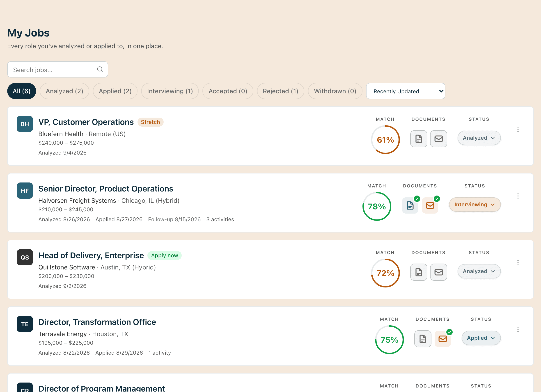Screen dimensions: 541x392
Task: Click the '$240,000 – $275,000' salary
Action: point(66,143)
